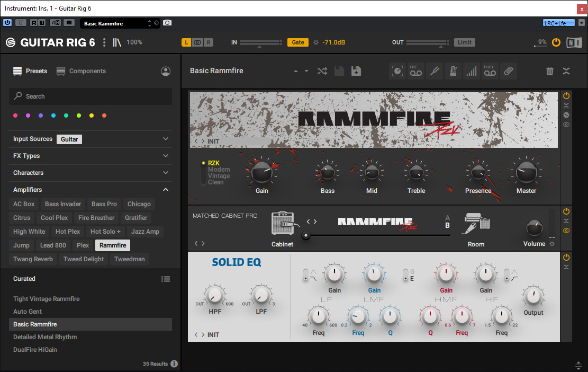588x372 pixels.
Task: Select the Lead 800 amplifier tag
Action: click(53, 245)
